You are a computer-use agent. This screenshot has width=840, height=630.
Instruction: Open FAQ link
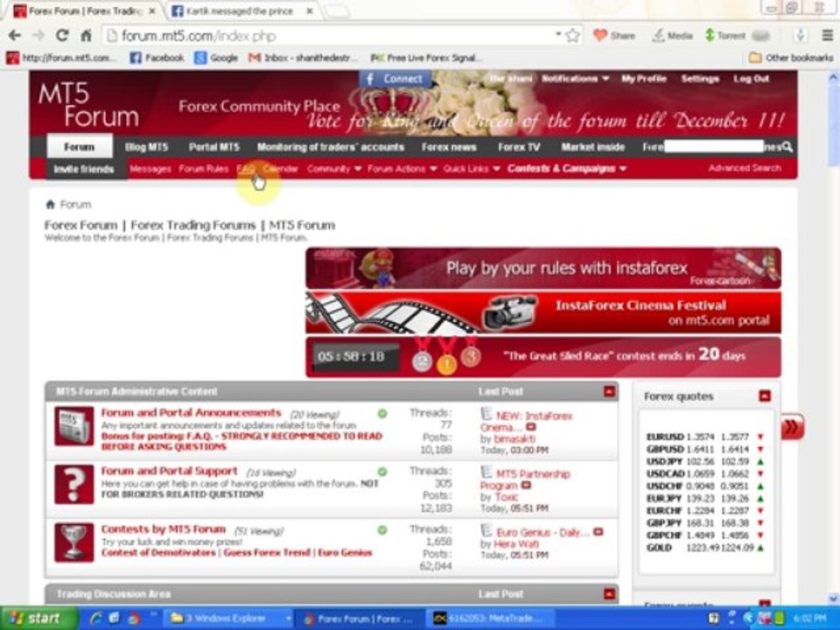coord(245,169)
